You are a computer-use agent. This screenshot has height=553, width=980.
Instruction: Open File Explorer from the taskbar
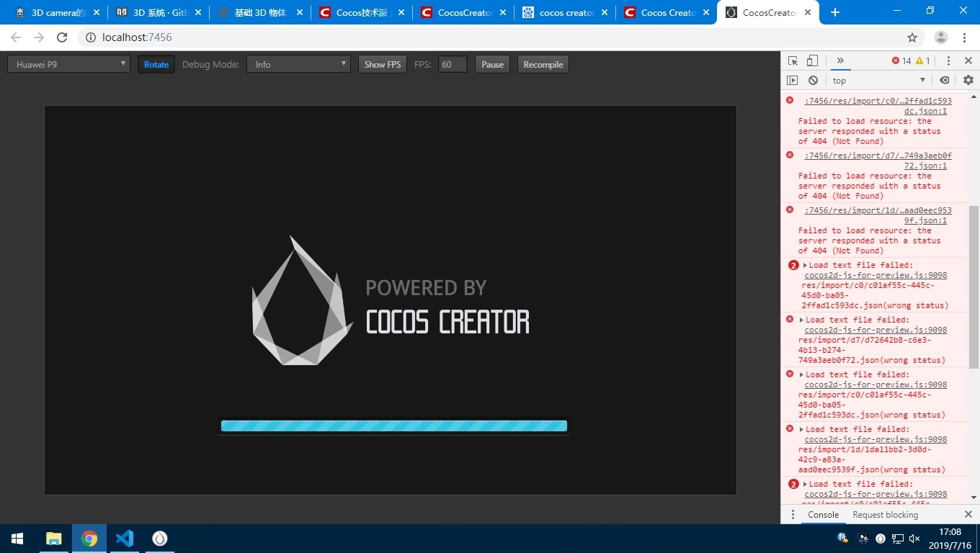(x=53, y=539)
